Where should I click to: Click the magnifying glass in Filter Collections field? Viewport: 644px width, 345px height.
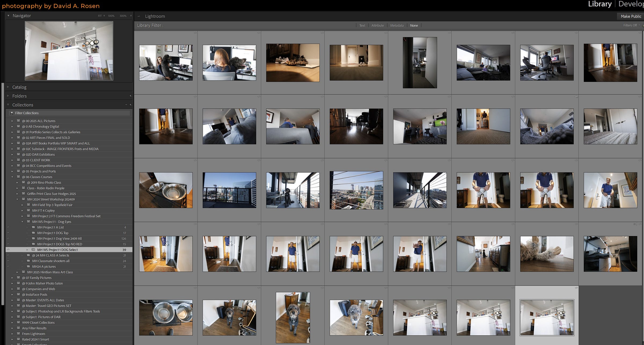point(11,113)
